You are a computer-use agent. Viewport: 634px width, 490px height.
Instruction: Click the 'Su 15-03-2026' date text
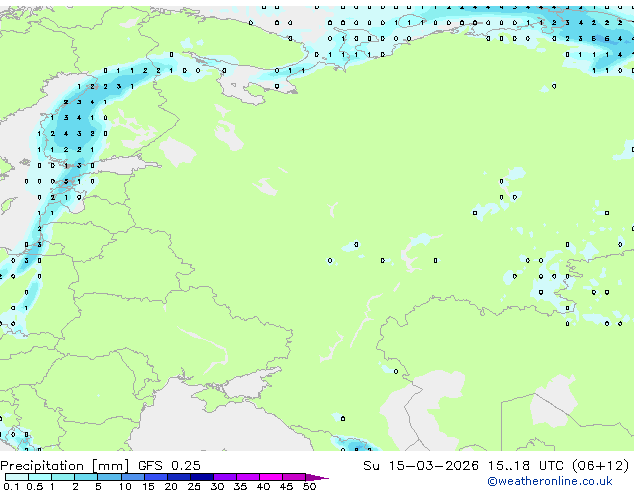click(421, 466)
